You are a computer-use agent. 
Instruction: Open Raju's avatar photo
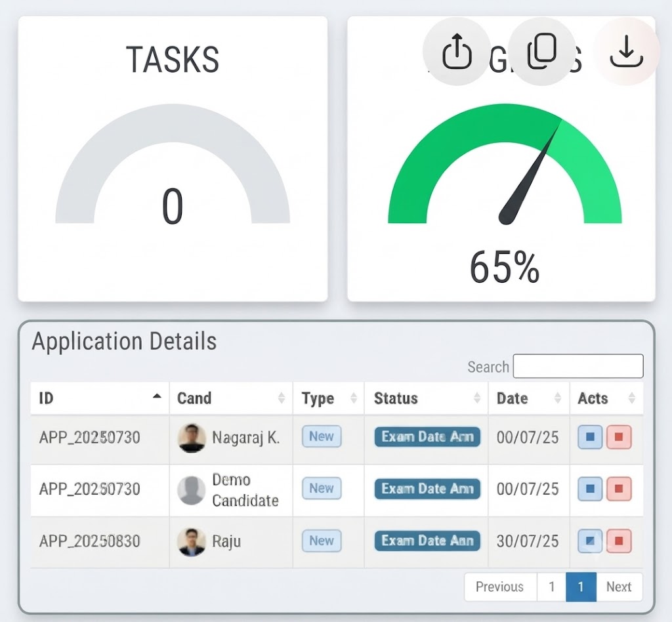tap(192, 542)
